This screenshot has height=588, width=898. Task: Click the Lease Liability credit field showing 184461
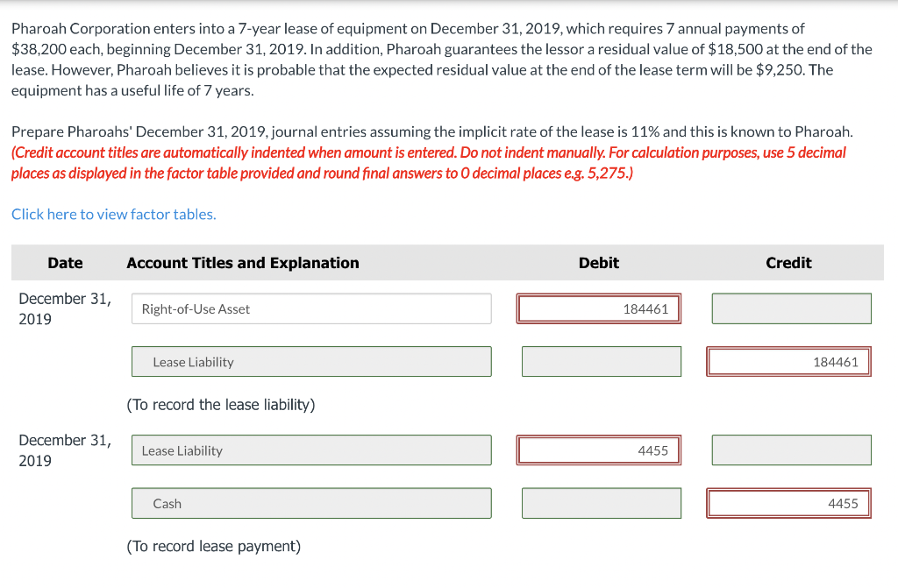tap(788, 361)
